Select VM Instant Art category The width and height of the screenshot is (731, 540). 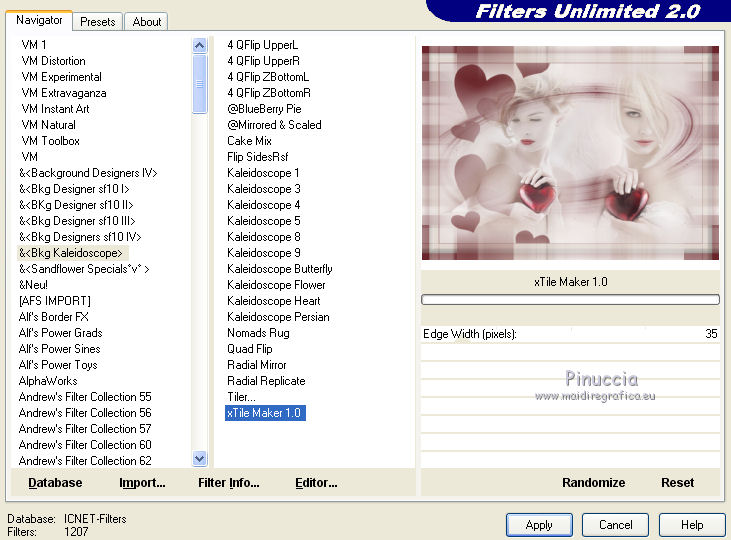pyautogui.click(x=55, y=109)
